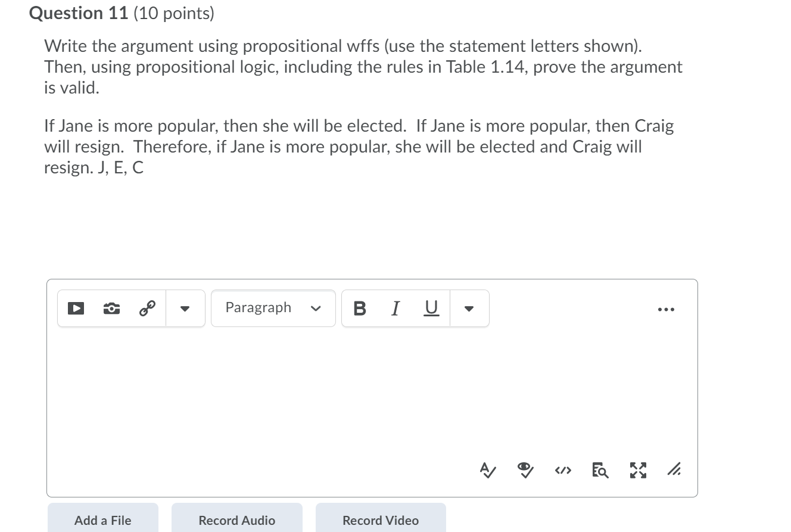This screenshot has height=532, width=791.
Task: Open the word count preview icon
Action: 600,471
